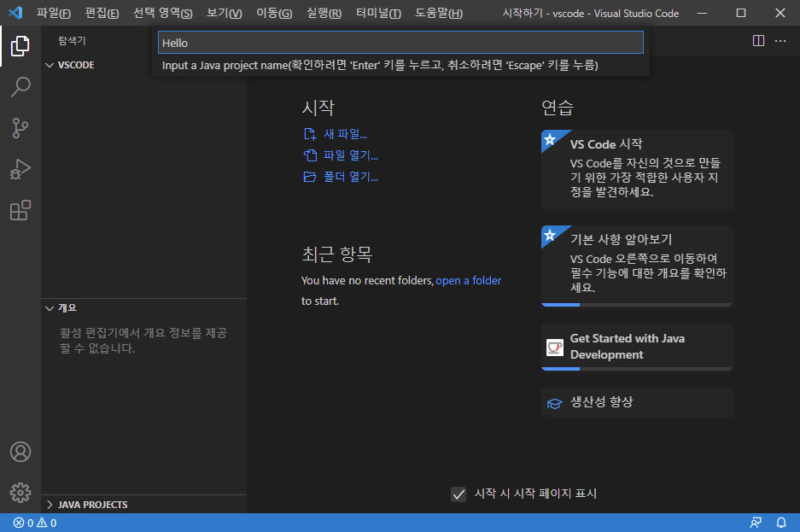Click progress bar under 기본 사항 알아보기
The height and width of the screenshot is (532, 800).
tap(637, 305)
